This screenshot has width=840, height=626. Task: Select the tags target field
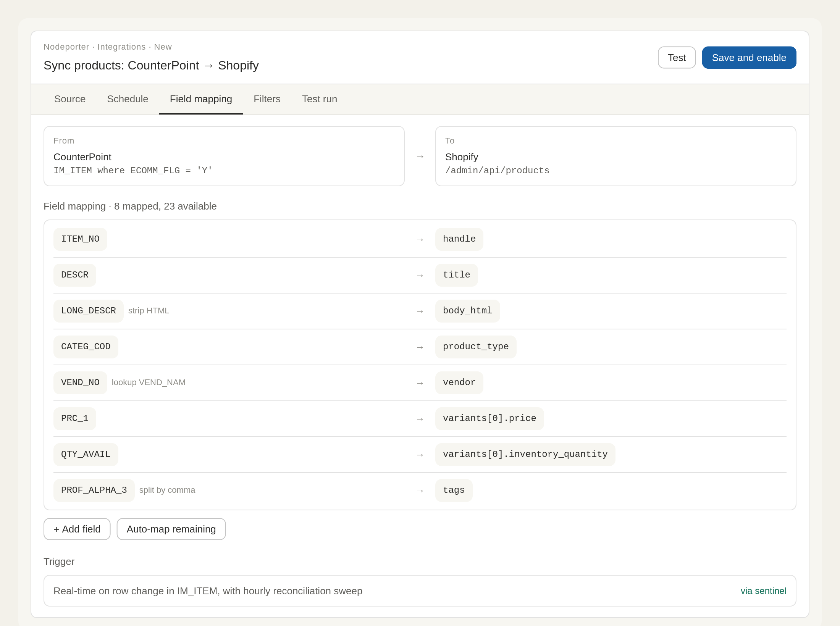tap(454, 490)
